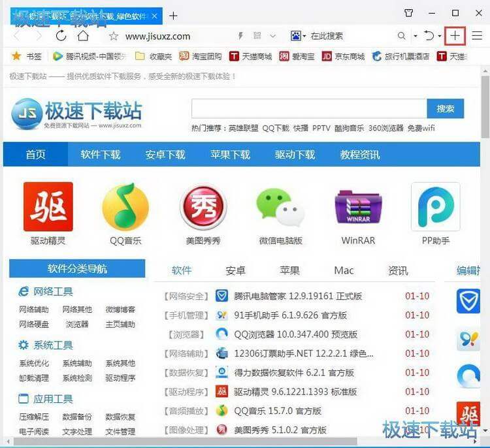Open a new tab with the plus button
Screen dimensions: 490x448
point(173,16)
